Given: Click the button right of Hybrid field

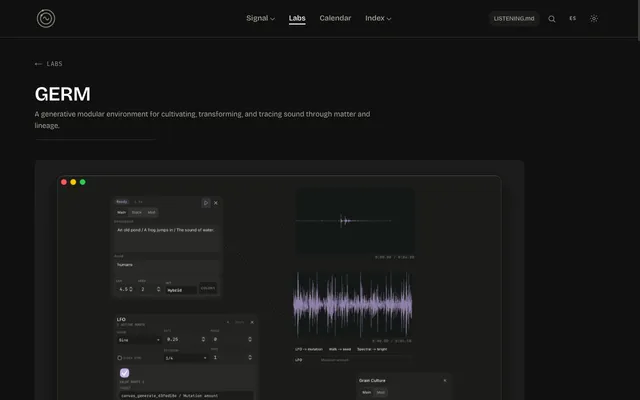Looking at the screenshot, I should tap(208, 288).
